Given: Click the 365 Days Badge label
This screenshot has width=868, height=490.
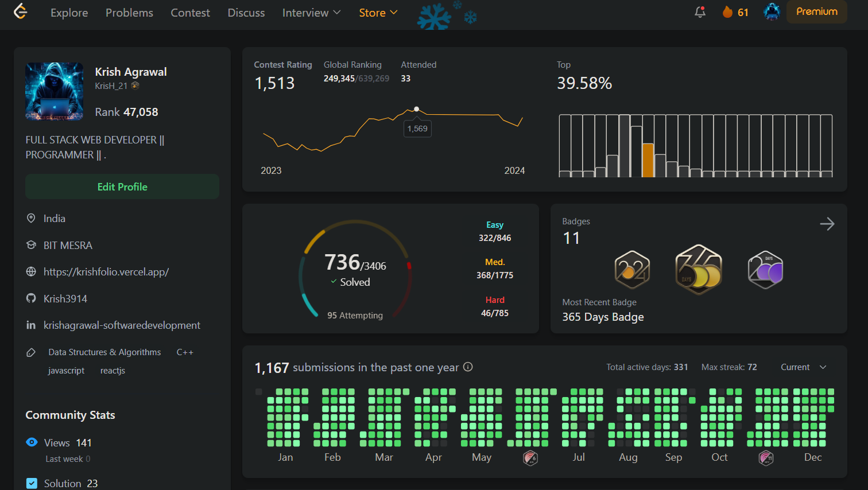Looking at the screenshot, I should pyautogui.click(x=603, y=317).
